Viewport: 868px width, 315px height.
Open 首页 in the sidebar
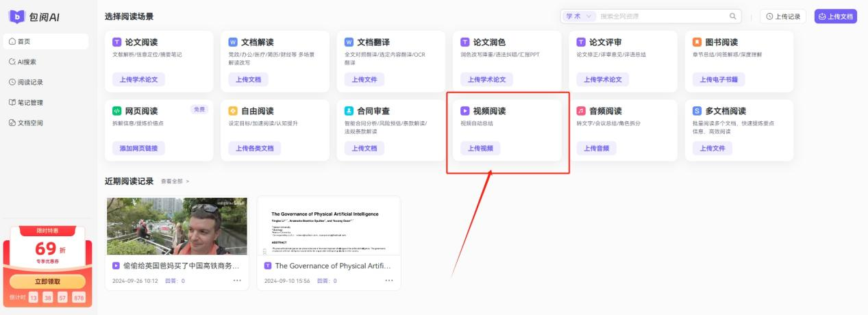click(x=45, y=41)
